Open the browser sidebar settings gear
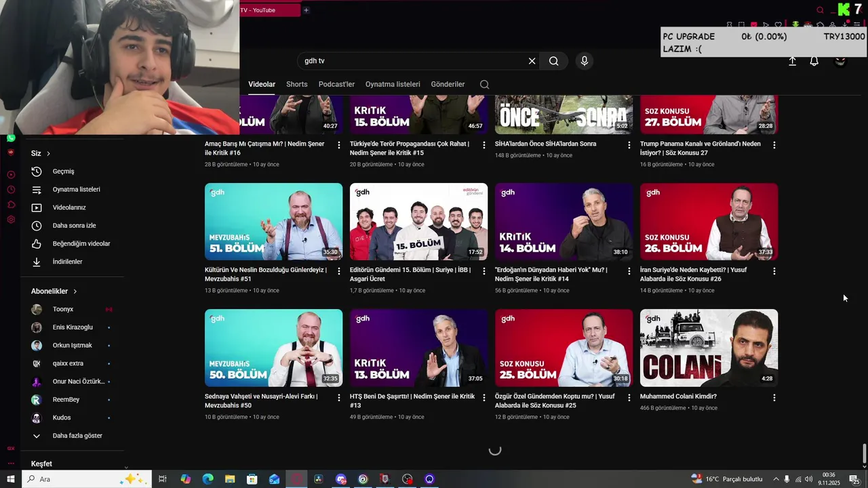This screenshot has width=868, height=488. [x=11, y=220]
